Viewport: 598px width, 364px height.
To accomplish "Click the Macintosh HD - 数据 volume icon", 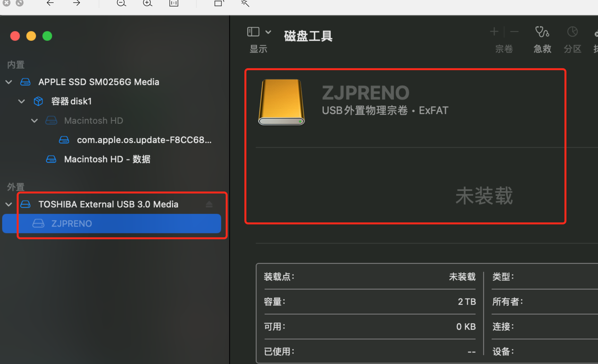I will (x=51, y=159).
